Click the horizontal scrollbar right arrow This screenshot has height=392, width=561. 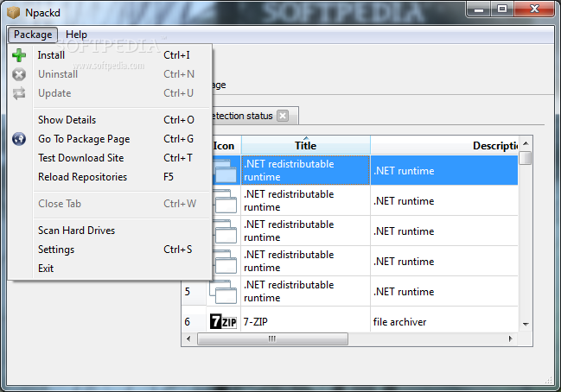click(511, 338)
